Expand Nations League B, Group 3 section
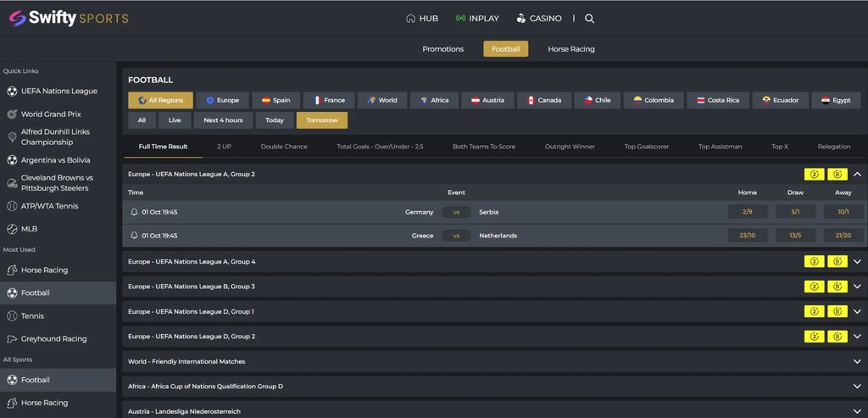Image resolution: width=868 pixels, height=418 pixels. pyautogui.click(x=858, y=287)
